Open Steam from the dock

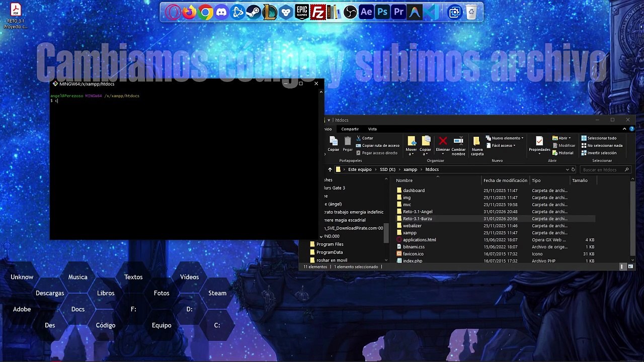[254, 12]
